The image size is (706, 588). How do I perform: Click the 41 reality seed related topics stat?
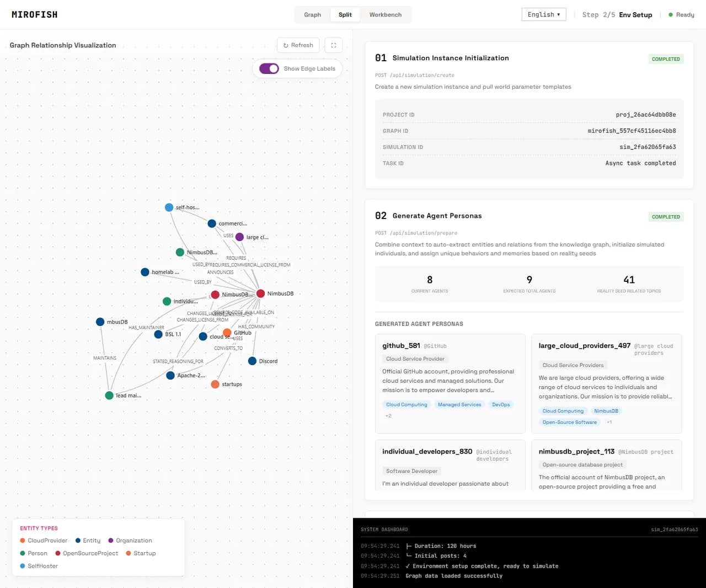pos(629,284)
